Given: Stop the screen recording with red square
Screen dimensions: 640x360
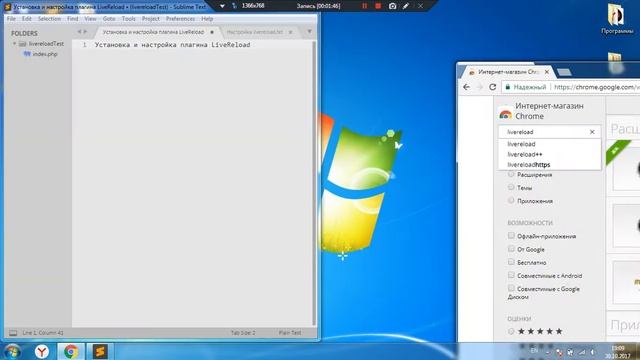Looking at the screenshot, I should click(378, 6).
